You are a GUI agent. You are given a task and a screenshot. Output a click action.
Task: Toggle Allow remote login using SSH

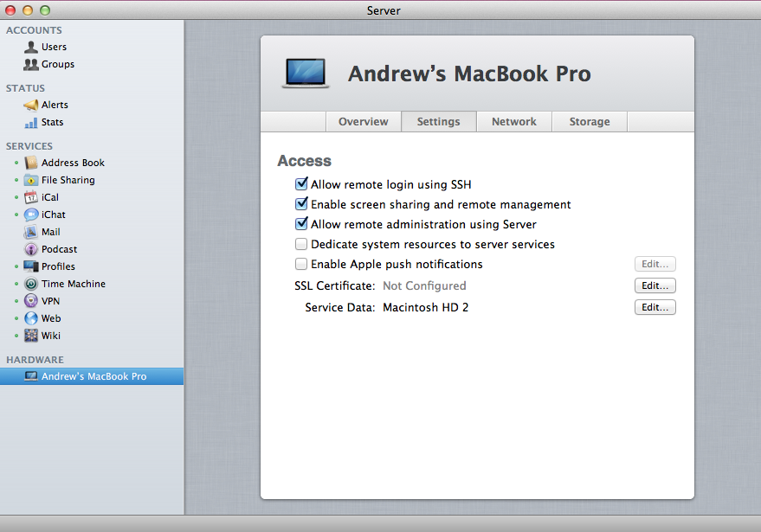click(x=301, y=183)
